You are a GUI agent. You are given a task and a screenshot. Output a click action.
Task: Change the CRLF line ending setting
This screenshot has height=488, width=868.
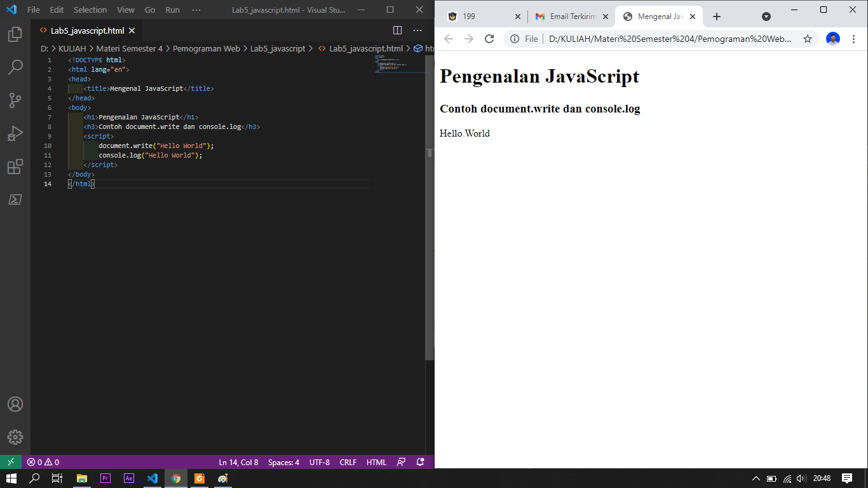347,462
